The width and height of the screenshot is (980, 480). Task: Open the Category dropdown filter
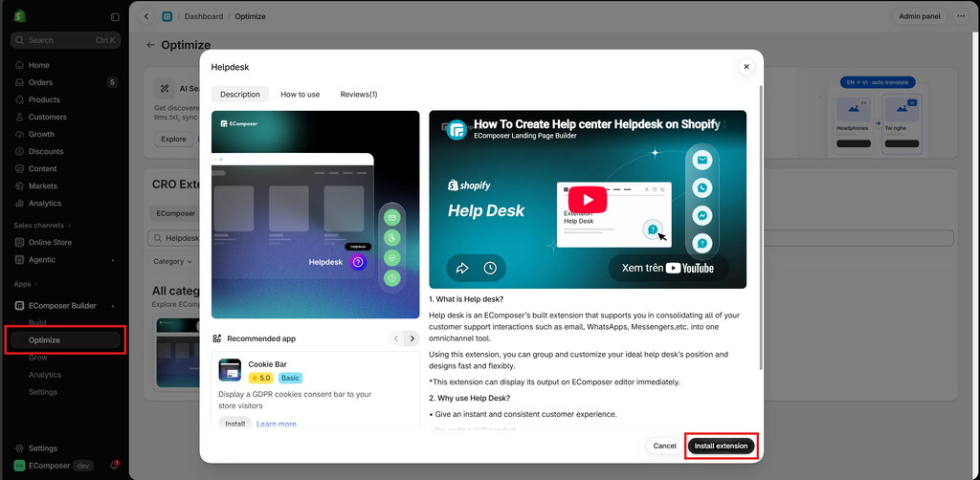(x=173, y=262)
